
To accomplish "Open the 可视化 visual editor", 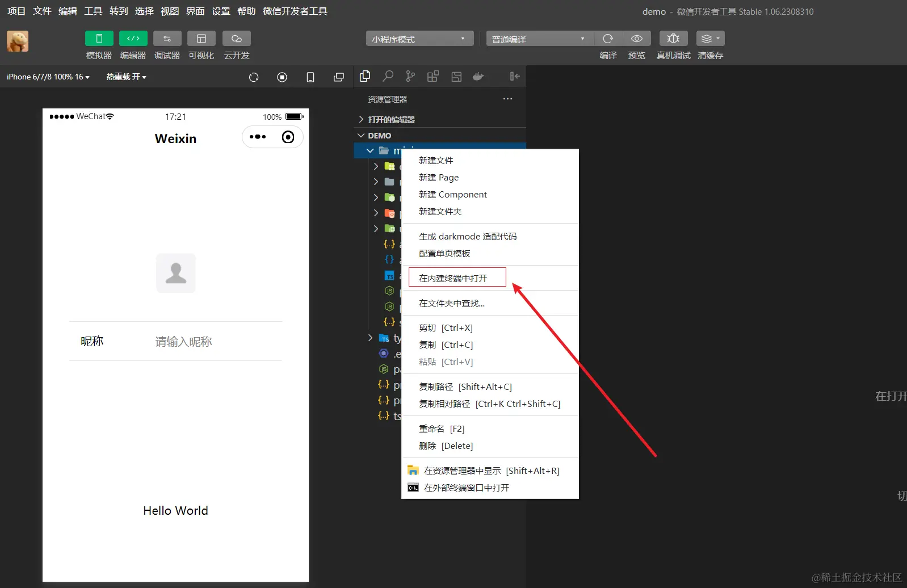I will 201,39.
